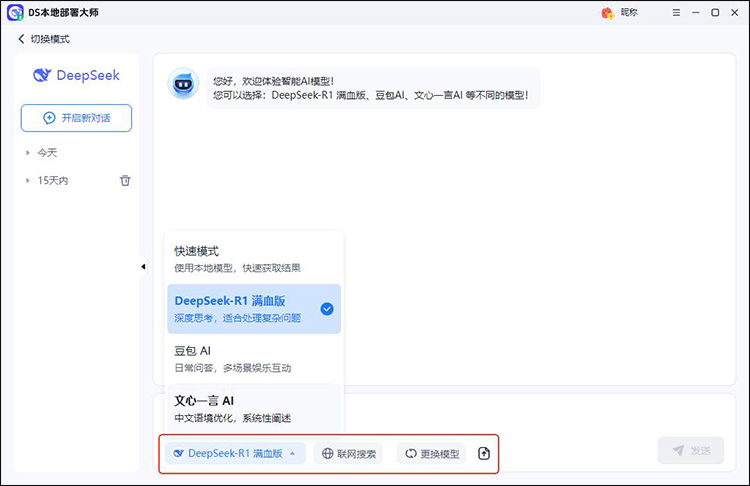Click the 发送 send button
The image size is (750, 486).
(691, 450)
